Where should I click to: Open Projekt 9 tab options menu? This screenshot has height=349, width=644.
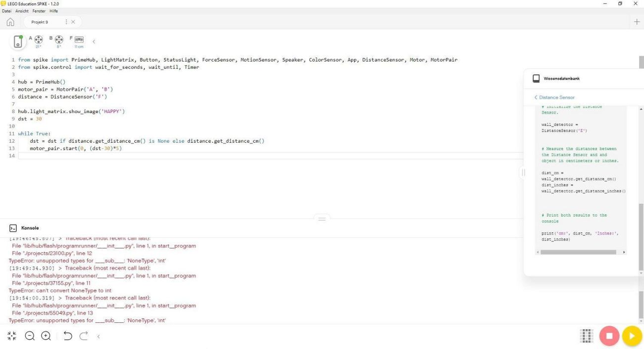click(66, 22)
